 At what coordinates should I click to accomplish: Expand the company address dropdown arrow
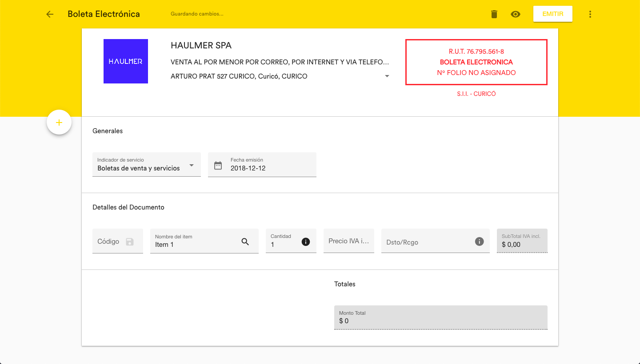click(x=387, y=76)
